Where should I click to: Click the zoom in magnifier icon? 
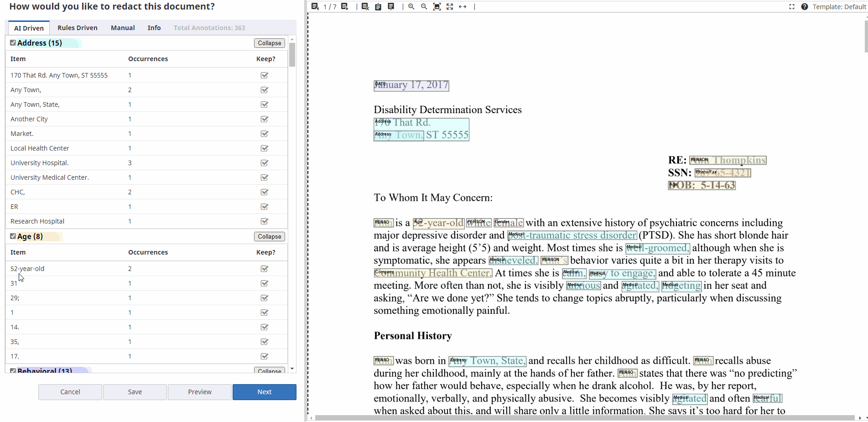[411, 6]
